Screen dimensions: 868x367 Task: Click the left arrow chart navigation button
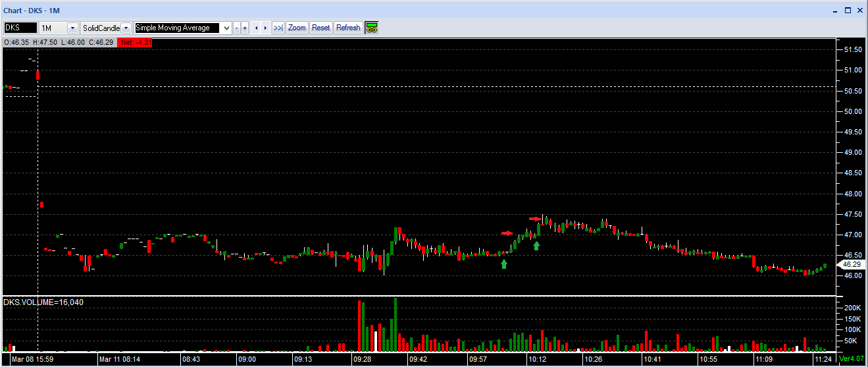(257, 28)
